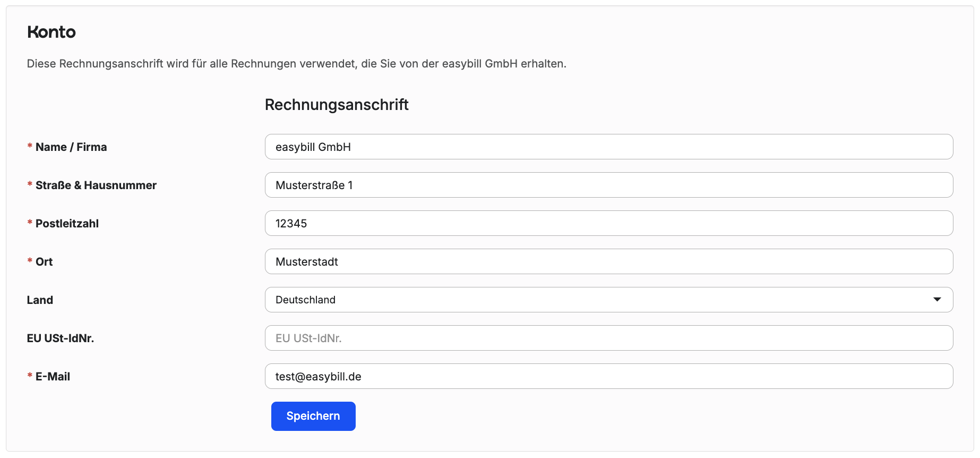Click the 'Land' field label

[x=40, y=300]
